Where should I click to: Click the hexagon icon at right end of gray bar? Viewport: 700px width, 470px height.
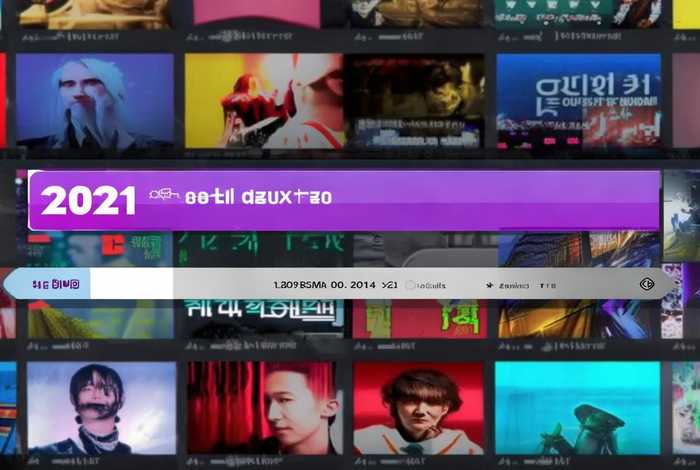click(647, 284)
